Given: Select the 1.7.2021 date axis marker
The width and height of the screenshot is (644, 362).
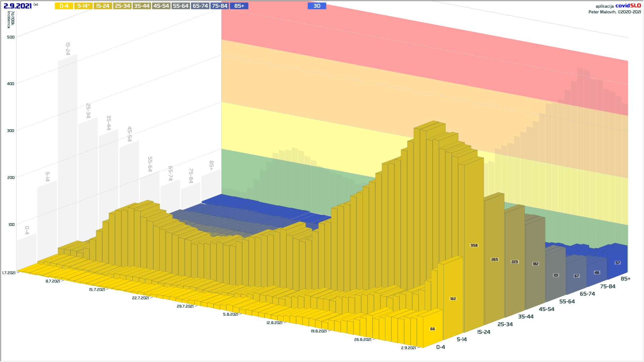Looking at the screenshot, I should click(9, 273).
